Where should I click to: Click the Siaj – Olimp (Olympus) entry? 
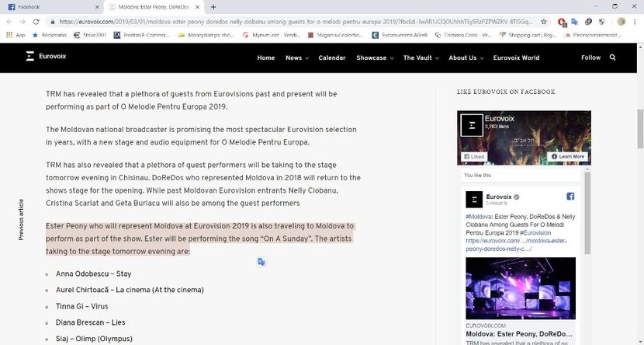[94, 339]
